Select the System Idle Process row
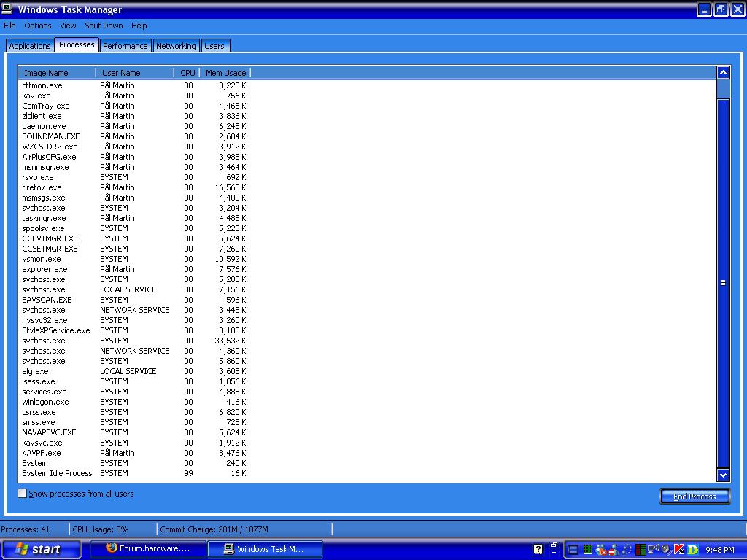747x560 pixels. [134, 473]
